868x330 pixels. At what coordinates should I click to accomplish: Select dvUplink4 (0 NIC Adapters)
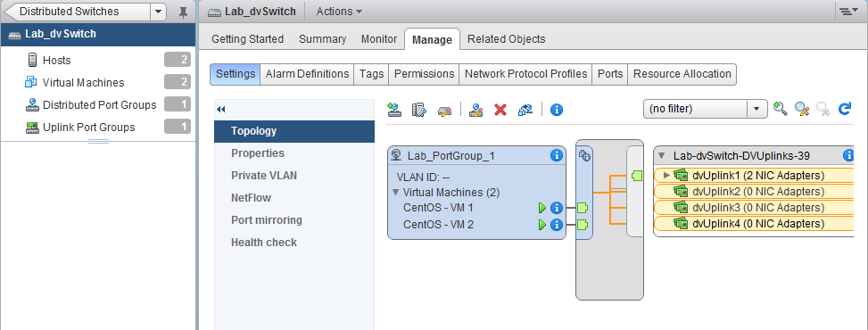754,224
